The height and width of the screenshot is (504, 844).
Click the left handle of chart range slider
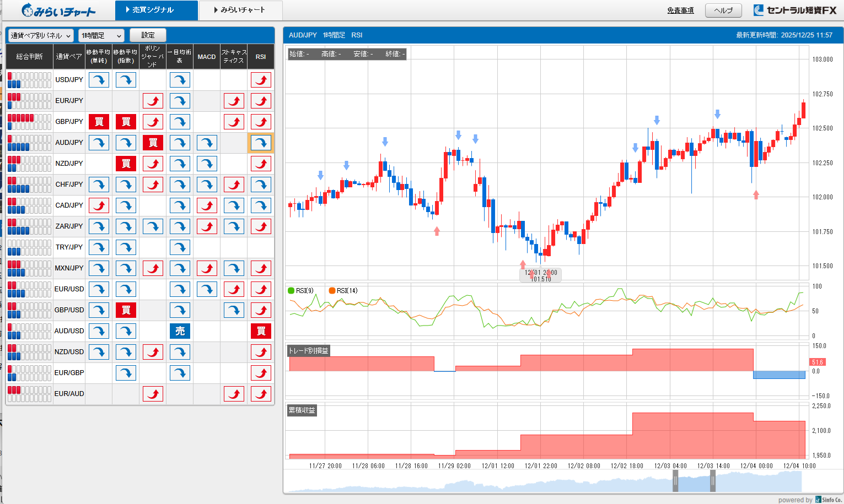pyautogui.click(x=675, y=481)
